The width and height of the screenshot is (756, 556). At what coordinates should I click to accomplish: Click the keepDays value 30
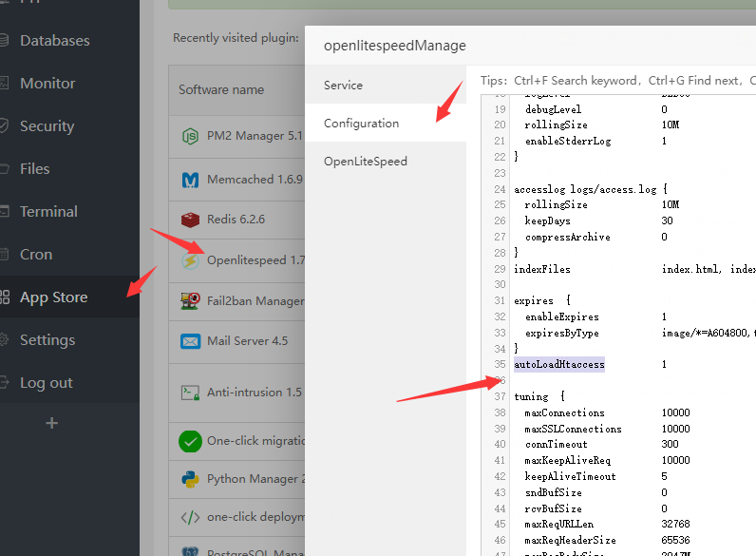[667, 221]
